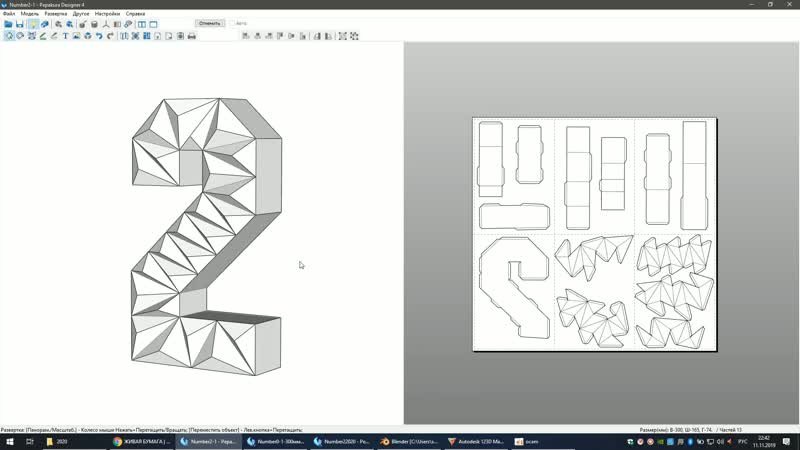
Task: Click the Save diskette icon
Action: pos(19,23)
